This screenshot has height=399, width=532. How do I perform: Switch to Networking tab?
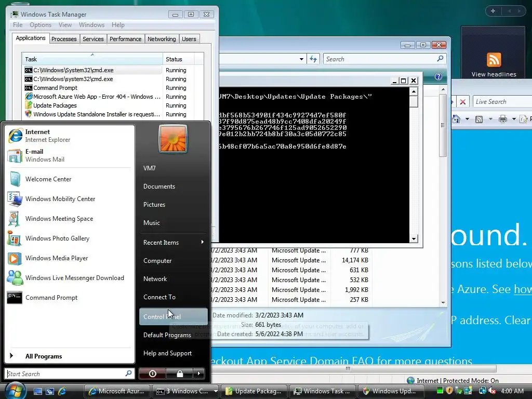click(x=162, y=39)
